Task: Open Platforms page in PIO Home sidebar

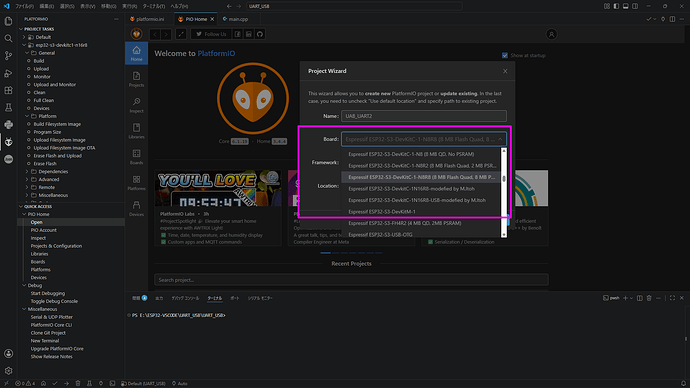Action: click(136, 183)
